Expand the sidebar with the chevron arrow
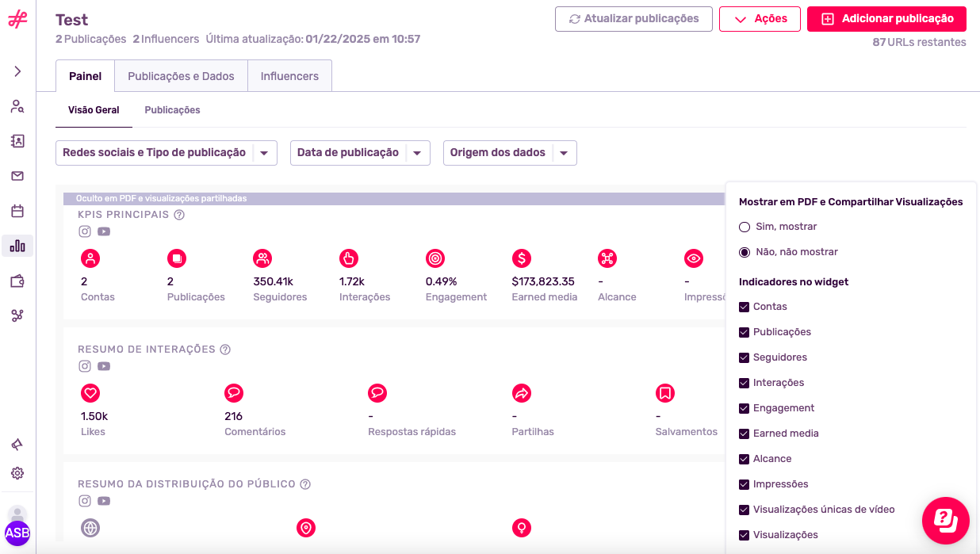This screenshot has width=980, height=554. (17, 71)
